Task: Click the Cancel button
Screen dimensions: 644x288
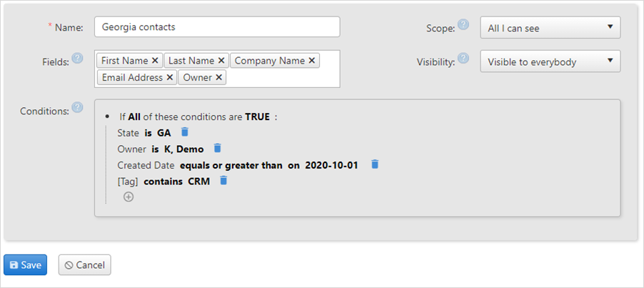Action: (85, 265)
